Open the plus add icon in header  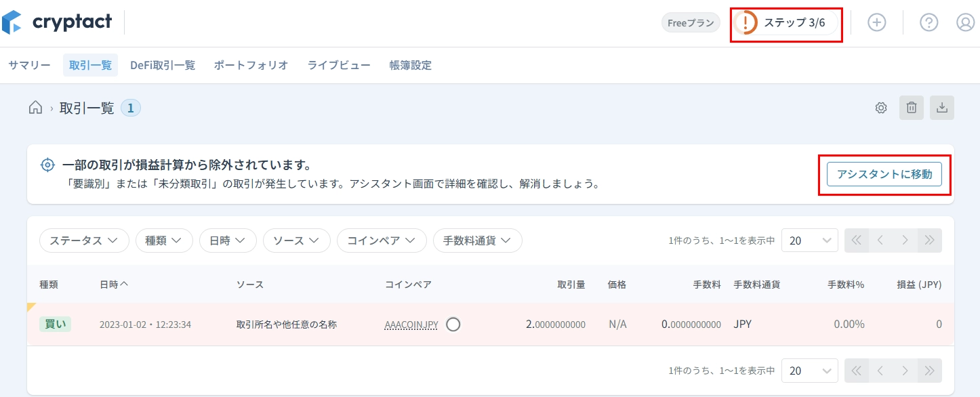877,22
